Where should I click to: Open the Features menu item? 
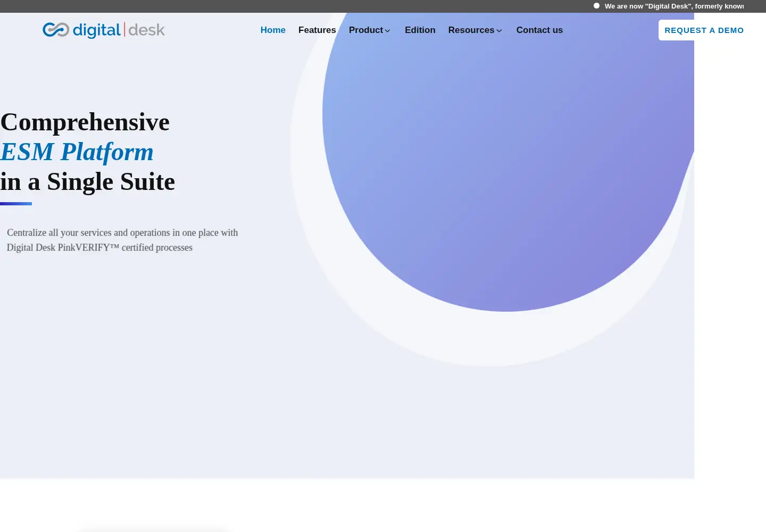[x=317, y=30]
